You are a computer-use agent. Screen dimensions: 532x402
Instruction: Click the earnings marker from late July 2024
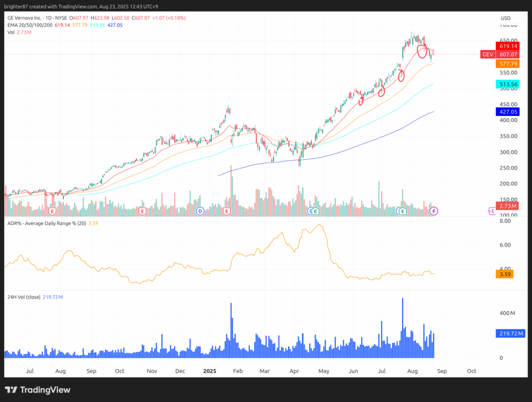(x=52, y=211)
